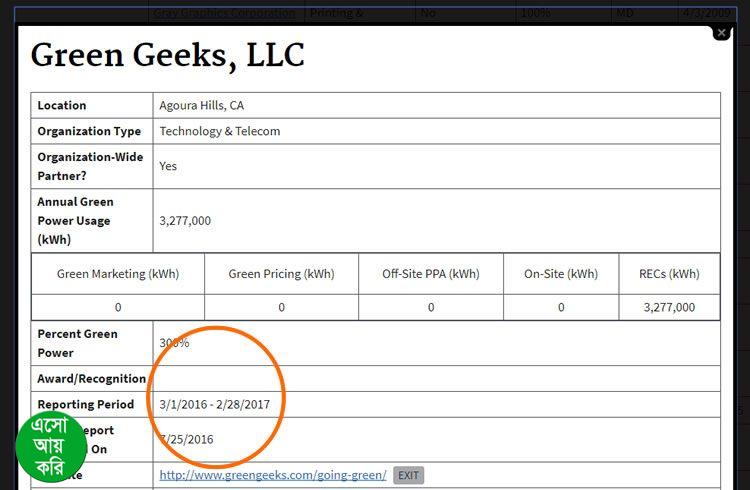The width and height of the screenshot is (750, 490).
Task: Click the Green Geeks, LLC heading
Action: click(x=167, y=54)
